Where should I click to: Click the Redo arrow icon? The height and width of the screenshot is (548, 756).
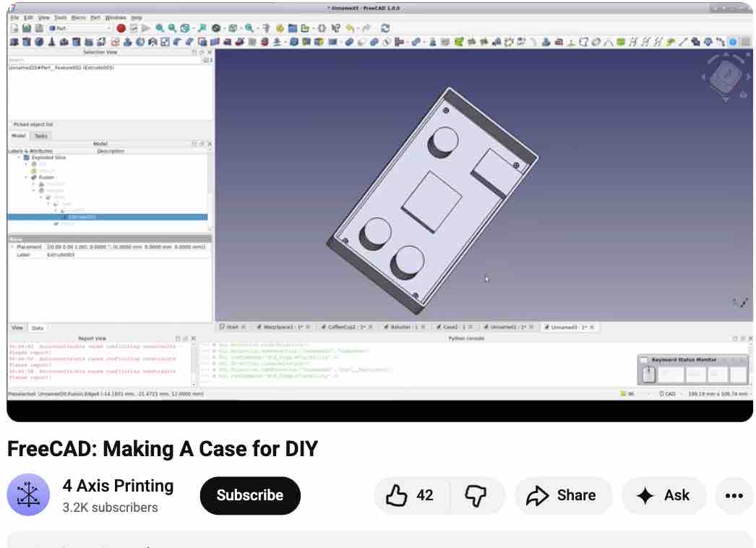point(366,28)
